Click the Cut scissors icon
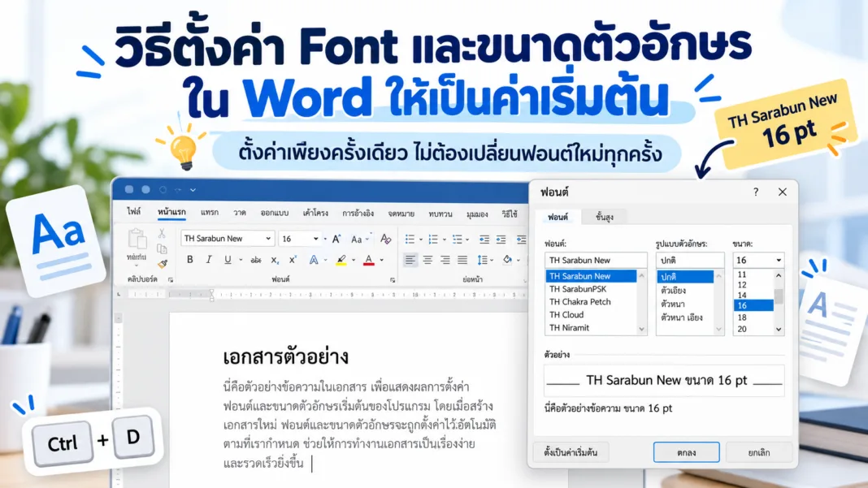 (162, 234)
